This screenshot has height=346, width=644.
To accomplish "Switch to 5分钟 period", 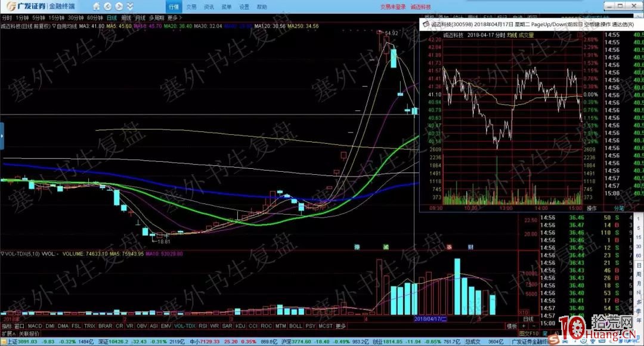I will (x=39, y=18).
